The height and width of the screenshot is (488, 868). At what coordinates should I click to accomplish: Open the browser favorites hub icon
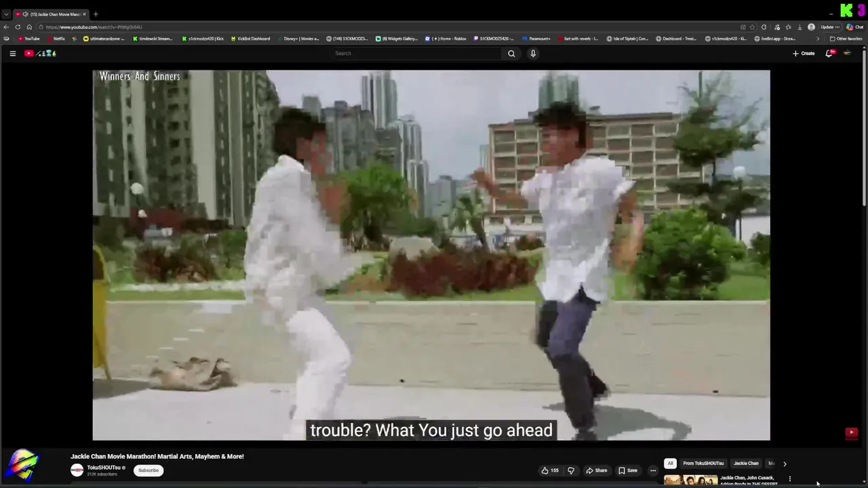788,27
